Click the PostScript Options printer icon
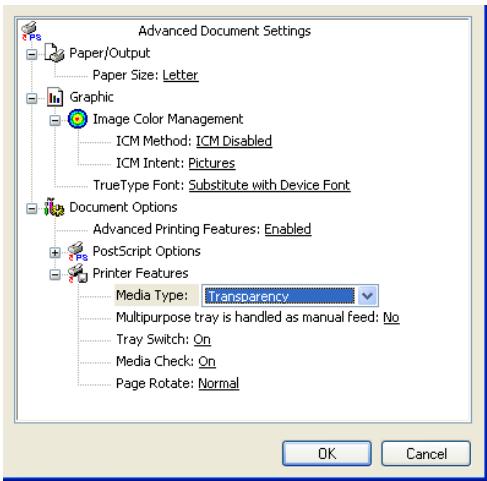This screenshot has height=481, width=487. coord(78,251)
